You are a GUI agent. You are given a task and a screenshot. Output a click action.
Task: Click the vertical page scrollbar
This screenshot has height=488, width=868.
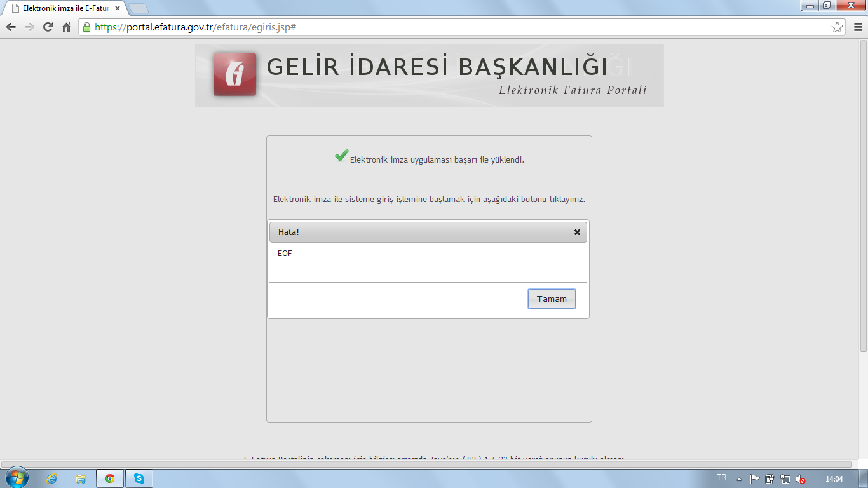click(x=864, y=196)
